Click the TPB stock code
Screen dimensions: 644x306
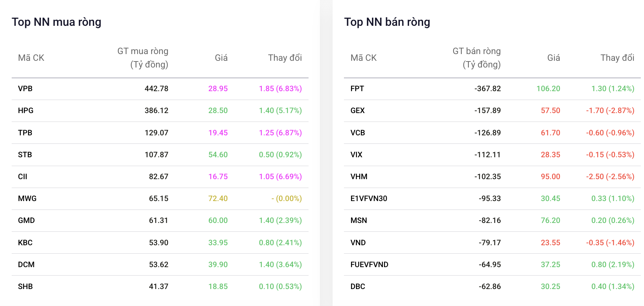(x=25, y=133)
